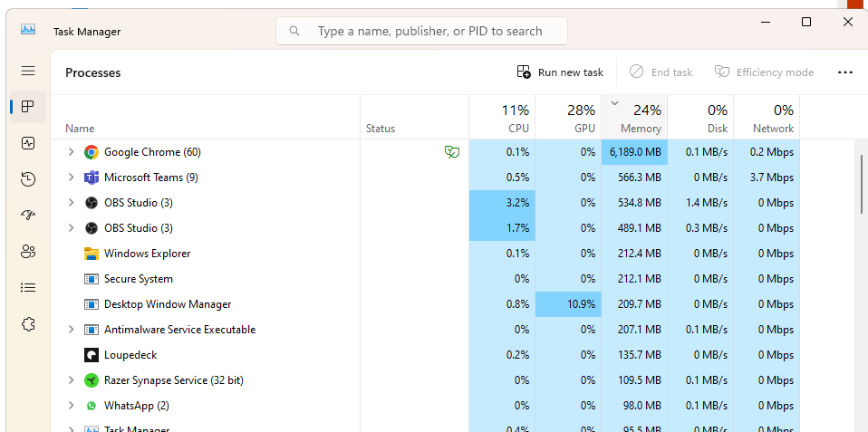Open the Startup apps page in sidebar

[x=28, y=216]
